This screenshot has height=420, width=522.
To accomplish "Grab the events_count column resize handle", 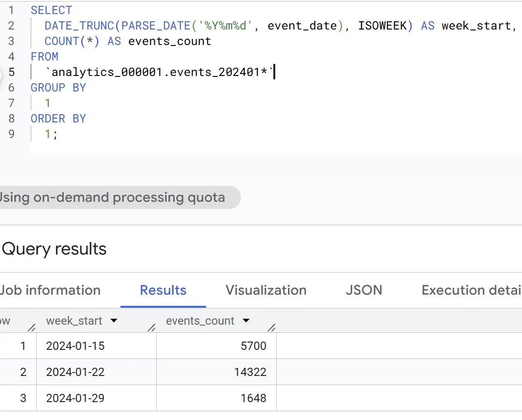I will pos(271,328).
